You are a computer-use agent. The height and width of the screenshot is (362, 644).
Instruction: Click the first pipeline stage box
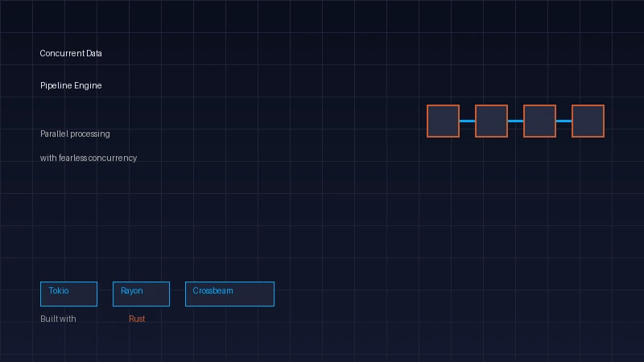(443, 121)
